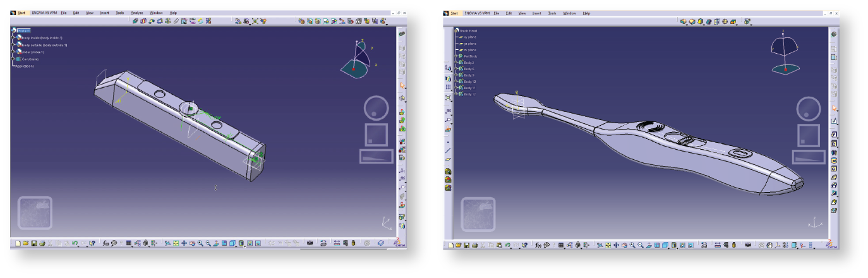Select zx plane in right tree

pyautogui.click(x=470, y=50)
